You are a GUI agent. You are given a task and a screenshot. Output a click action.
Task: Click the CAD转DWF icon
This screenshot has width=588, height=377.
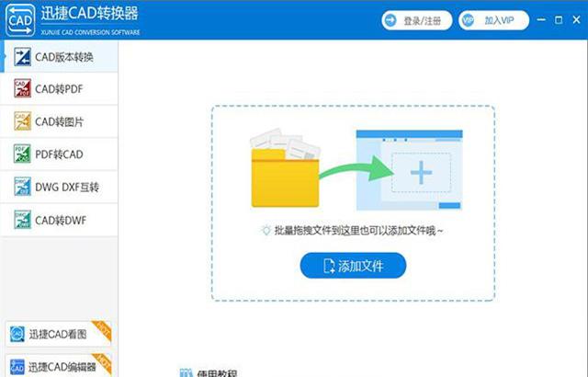22,220
